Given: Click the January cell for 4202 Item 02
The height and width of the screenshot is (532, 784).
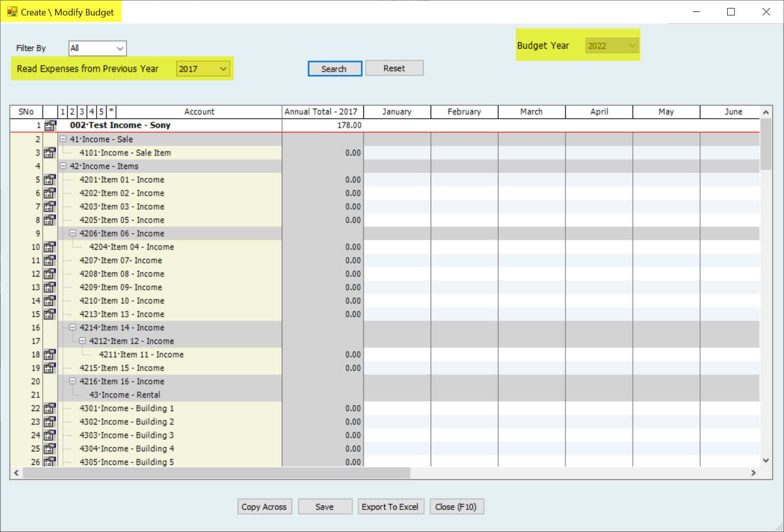Looking at the screenshot, I should coord(397,193).
